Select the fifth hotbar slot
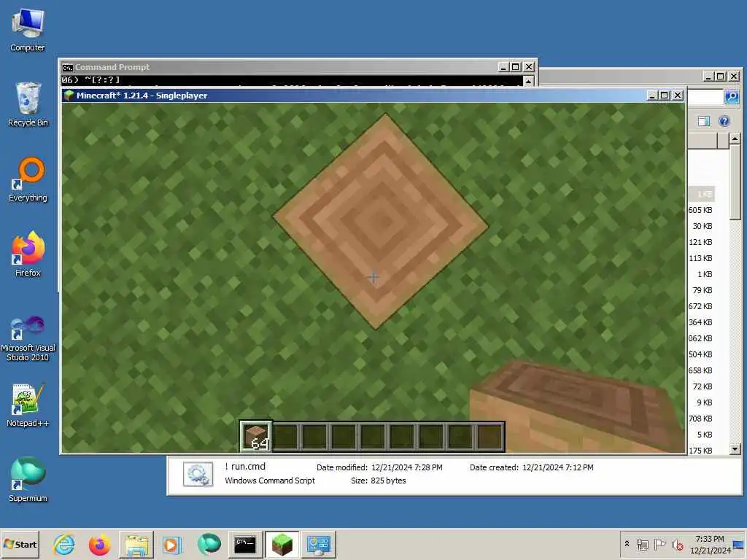The height and width of the screenshot is (560, 747). pyautogui.click(x=373, y=436)
